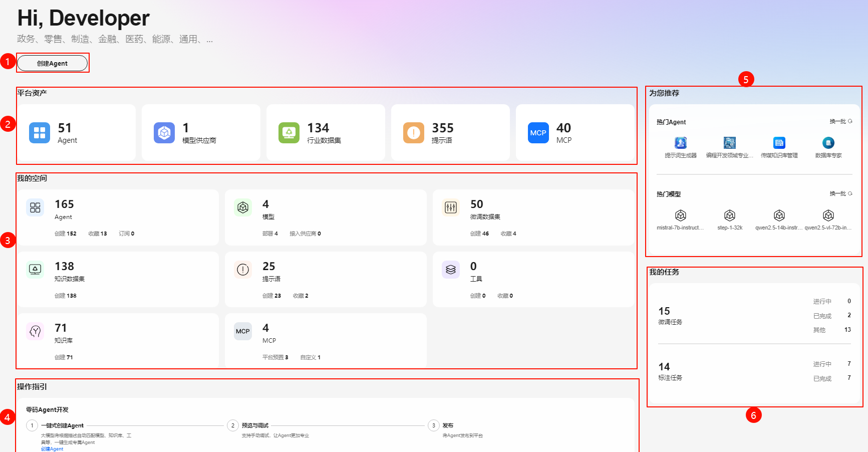The height and width of the screenshot is (452, 868).
Task: Click the 模型供应商 hexagon icon
Action: (164, 133)
